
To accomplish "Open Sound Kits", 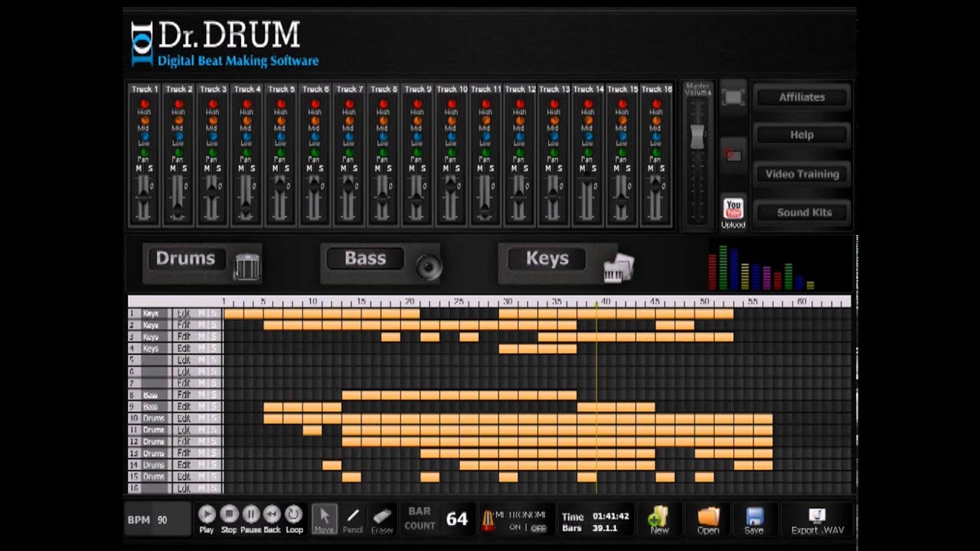I will tap(802, 212).
